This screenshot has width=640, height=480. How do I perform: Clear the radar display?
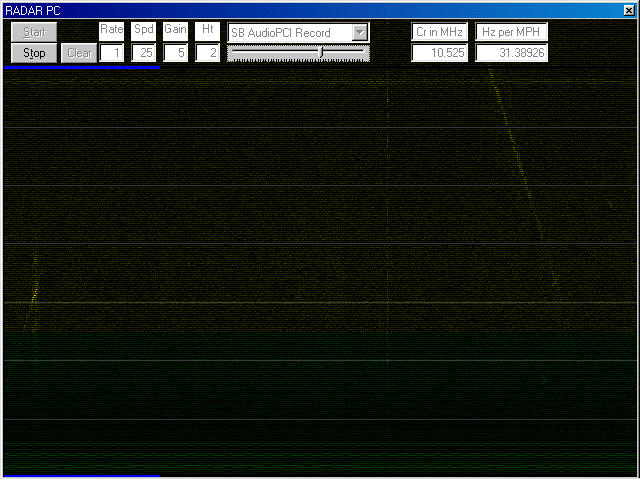coord(79,53)
